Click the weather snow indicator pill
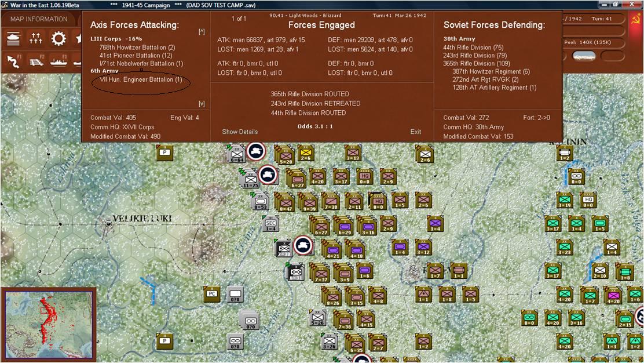 point(584,56)
